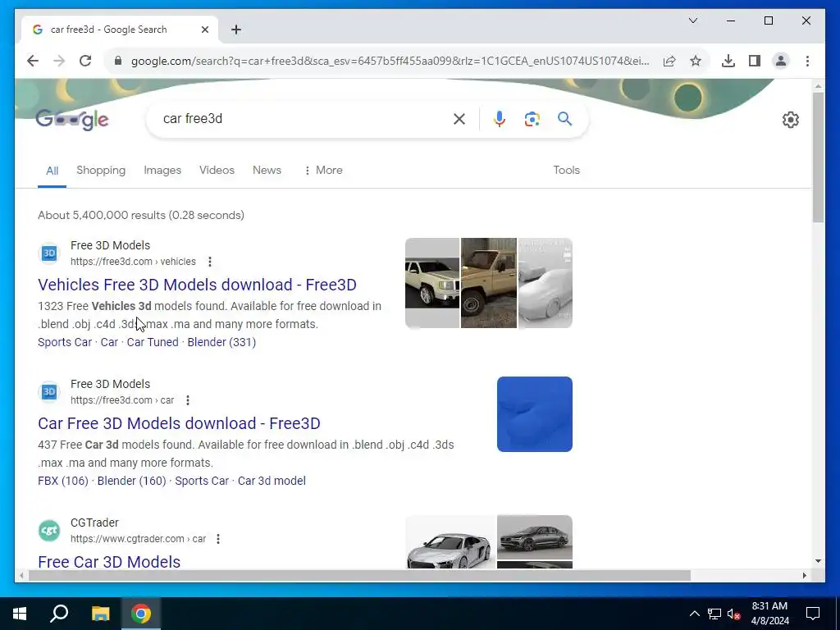The height and width of the screenshot is (630, 840).
Task: Switch to the Videos tab
Action: pyautogui.click(x=217, y=171)
